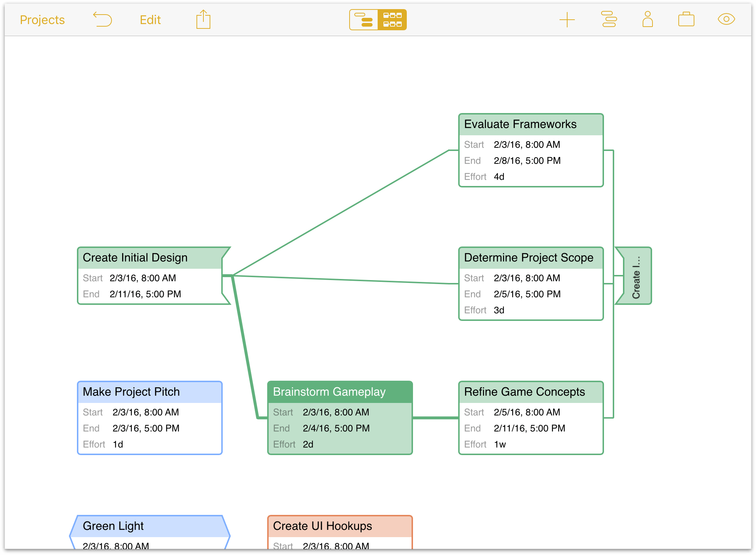Click Make Project Pitch end 2/3/16, 5:00 PM
Image resolution: width=756 pixels, height=555 pixels.
click(x=146, y=428)
